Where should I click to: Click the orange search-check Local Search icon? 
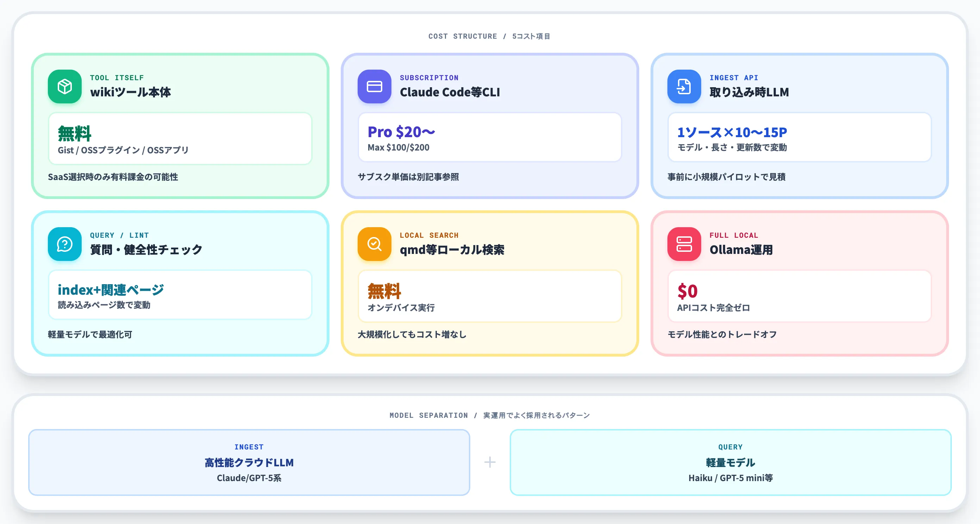374,244
